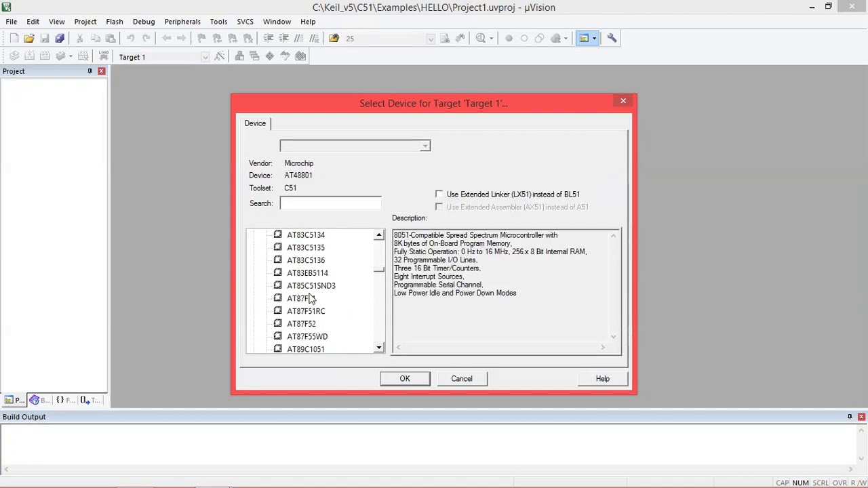This screenshot has height=488, width=868.
Task: Click the Toggle Bookmark flag icon
Action: click(201, 39)
